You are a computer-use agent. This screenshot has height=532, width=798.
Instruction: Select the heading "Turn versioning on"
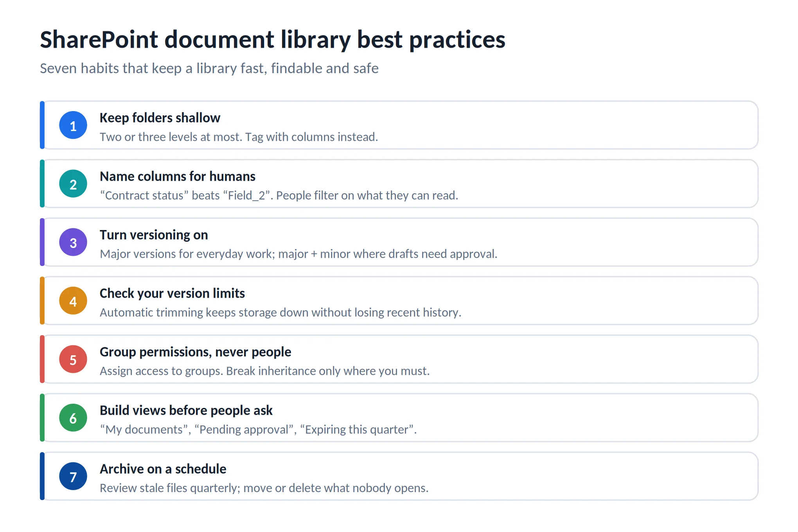tap(154, 235)
